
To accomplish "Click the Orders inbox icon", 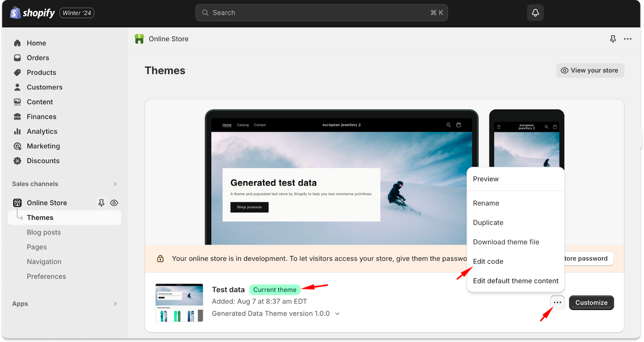I will pyautogui.click(x=17, y=58).
